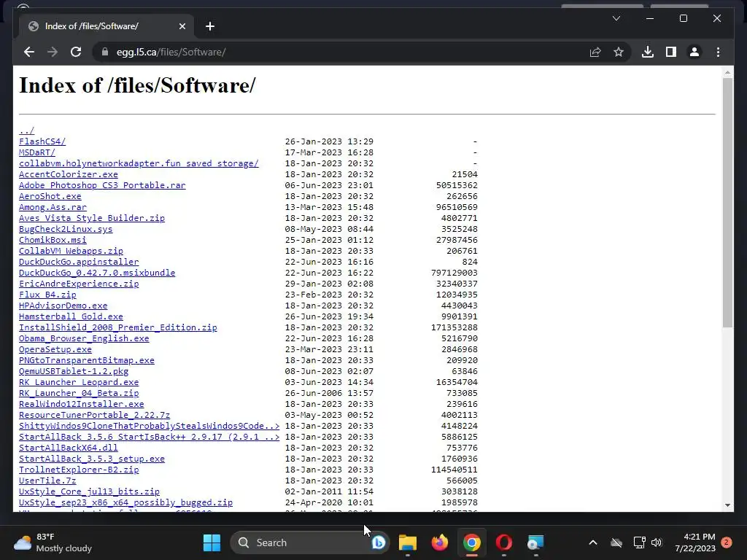Open the Chrome profile menu

click(694, 52)
